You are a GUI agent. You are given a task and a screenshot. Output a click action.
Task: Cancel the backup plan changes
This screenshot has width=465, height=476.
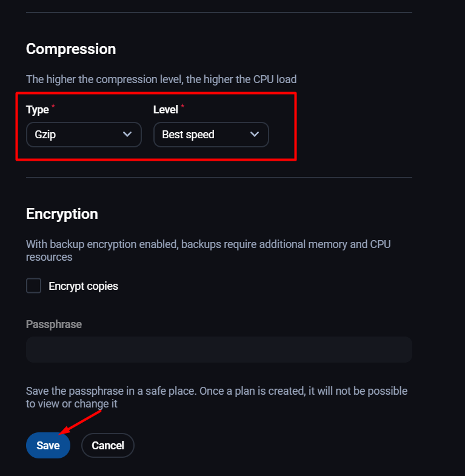tap(108, 446)
